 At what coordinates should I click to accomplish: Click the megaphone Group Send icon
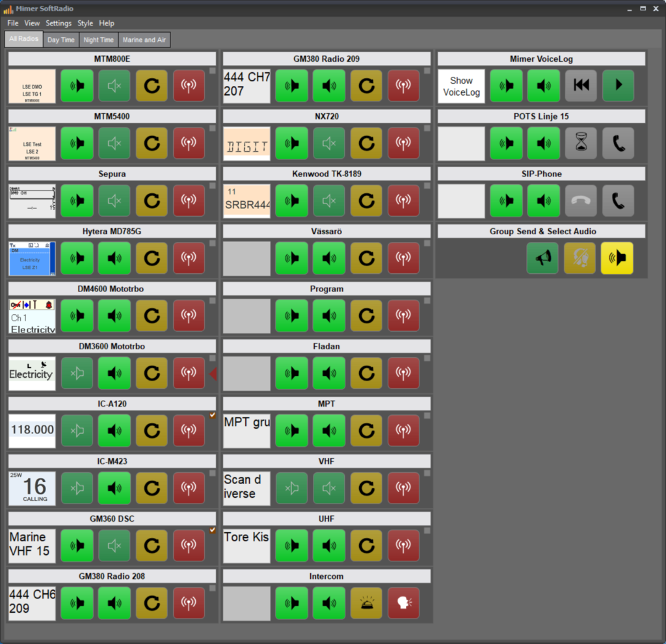[542, 258]
